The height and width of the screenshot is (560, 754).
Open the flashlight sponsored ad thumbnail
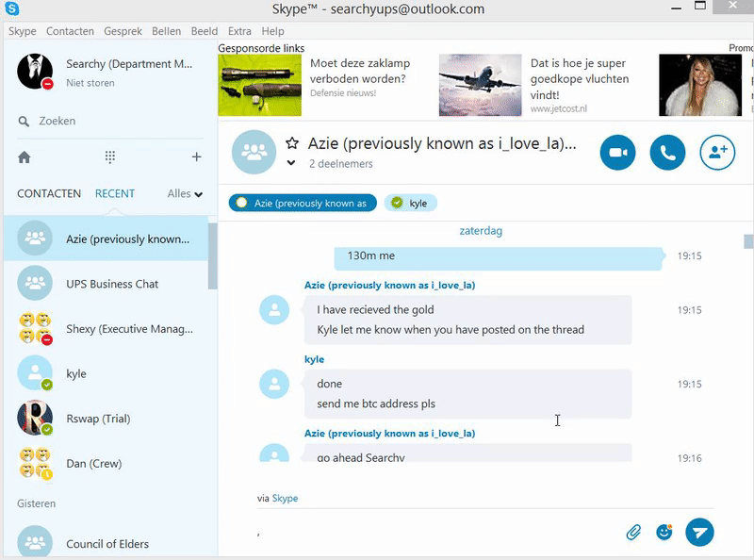(x=260, y=85)
